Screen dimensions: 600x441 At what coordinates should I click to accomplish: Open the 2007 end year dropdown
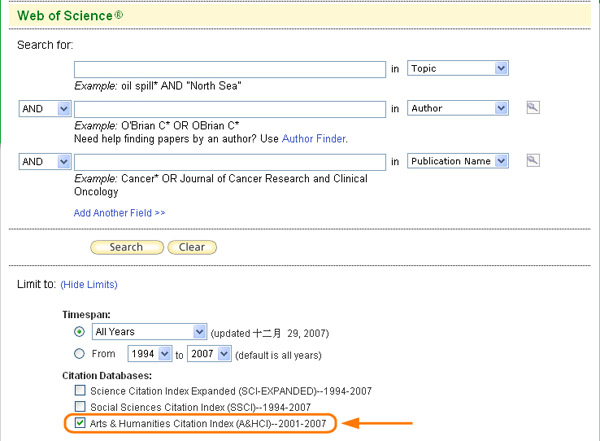[209, 354]
